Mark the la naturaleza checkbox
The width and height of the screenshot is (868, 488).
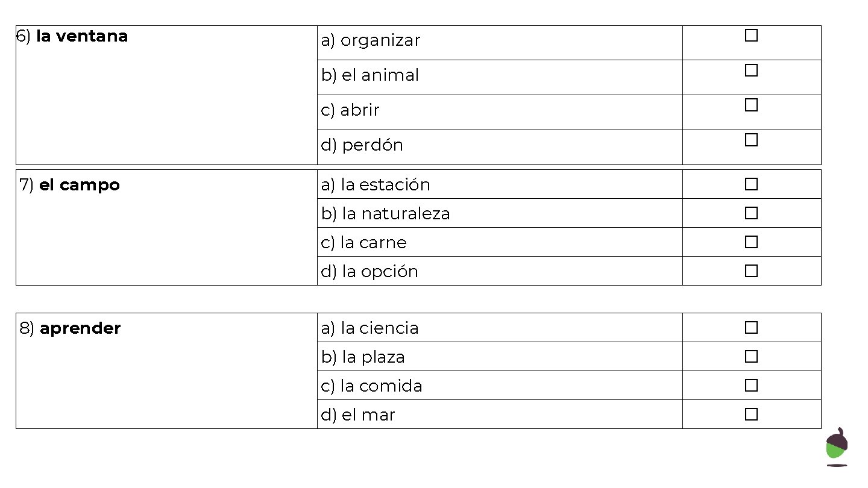751,213
